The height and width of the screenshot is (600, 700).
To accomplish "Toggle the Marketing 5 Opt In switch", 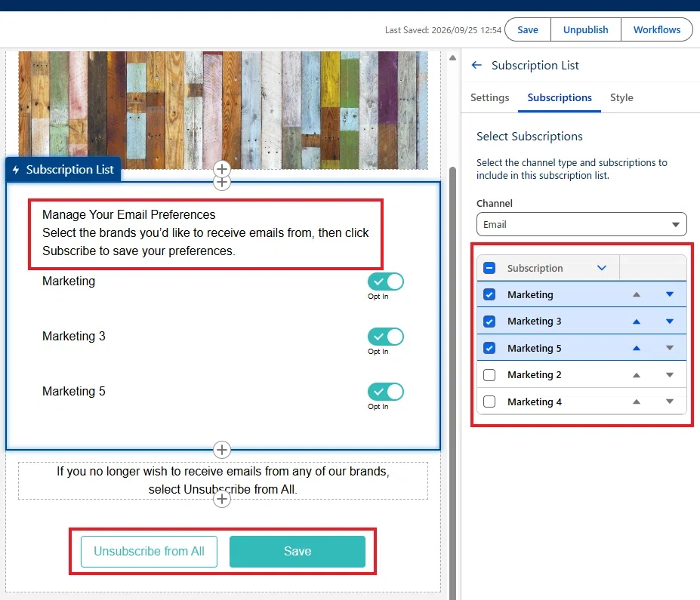I will coord(386,392).
